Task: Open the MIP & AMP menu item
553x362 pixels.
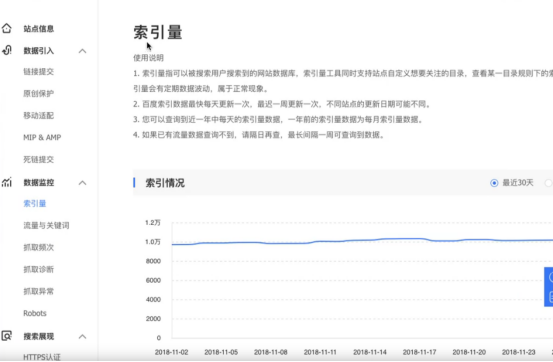Action: [x=42, y=137]
